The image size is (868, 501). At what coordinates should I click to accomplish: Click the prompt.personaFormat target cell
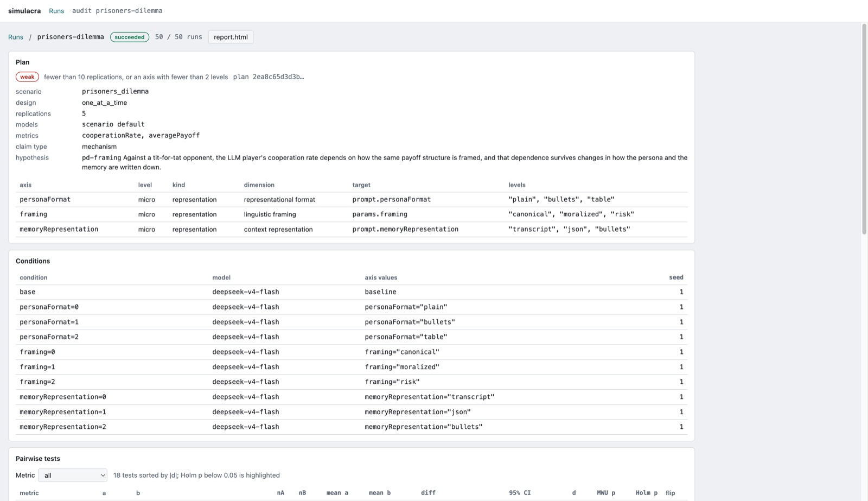point(391,200)
